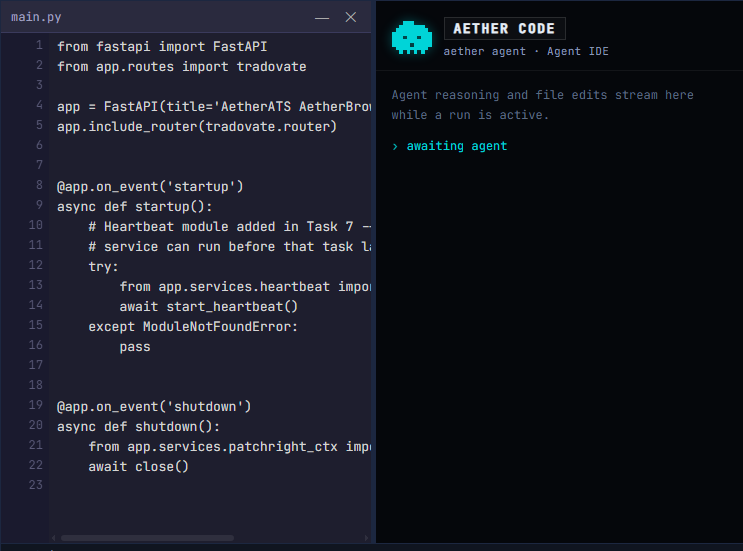Minimize the main.py editor panel
This screenshot has height=551, width=743.
[322, 18]
